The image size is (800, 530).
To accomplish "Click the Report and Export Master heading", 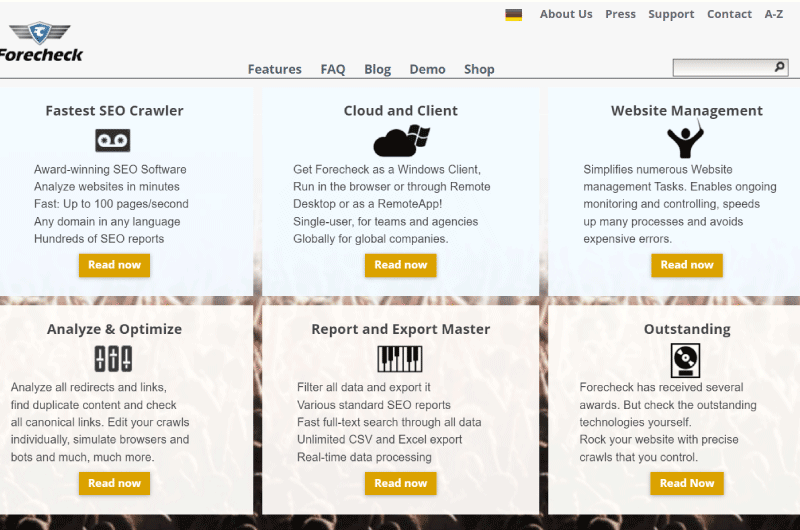I will (401, 329).
